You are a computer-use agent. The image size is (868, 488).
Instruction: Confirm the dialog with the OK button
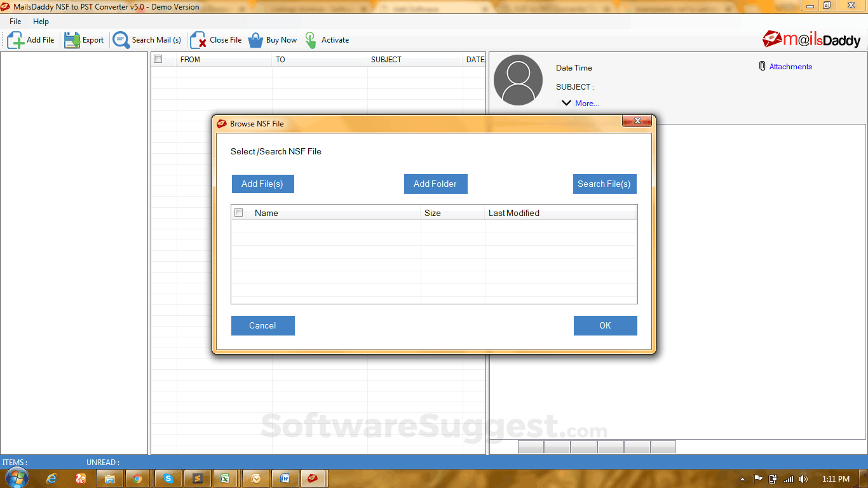tap(605, 325)
